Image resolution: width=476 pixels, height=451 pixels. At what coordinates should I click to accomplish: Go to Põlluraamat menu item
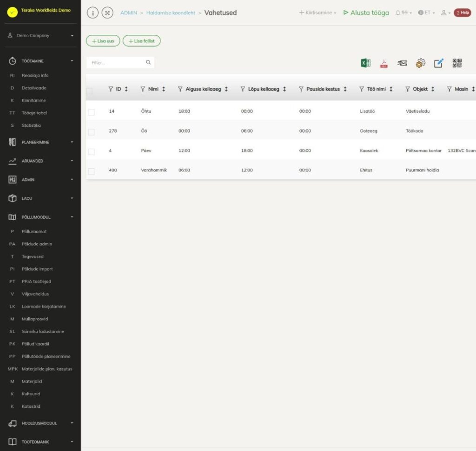tap(34, 231)
